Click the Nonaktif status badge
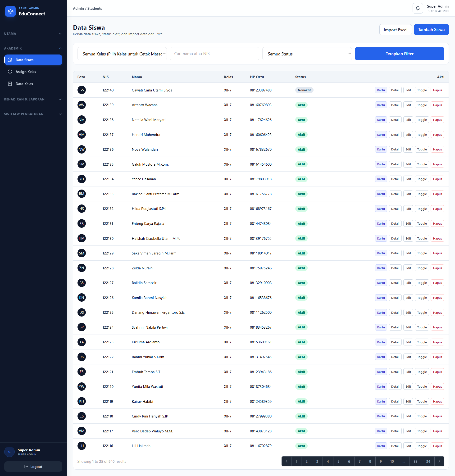The width and height of the screenshot is (455, 476). [304, 90]
